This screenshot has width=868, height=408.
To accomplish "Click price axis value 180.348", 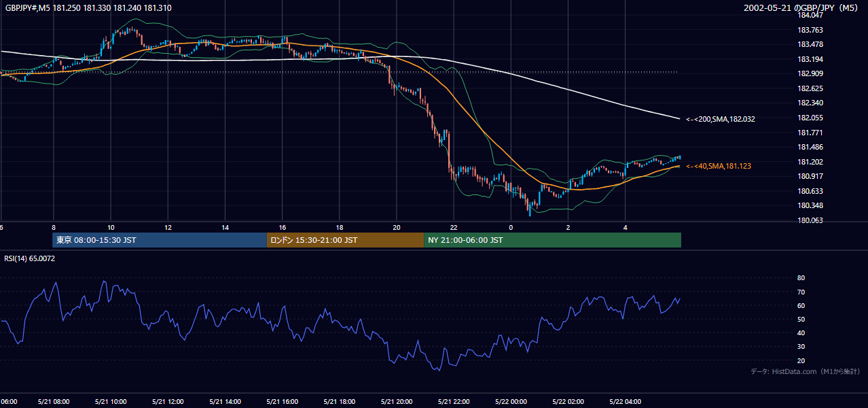I will point(810,205).
